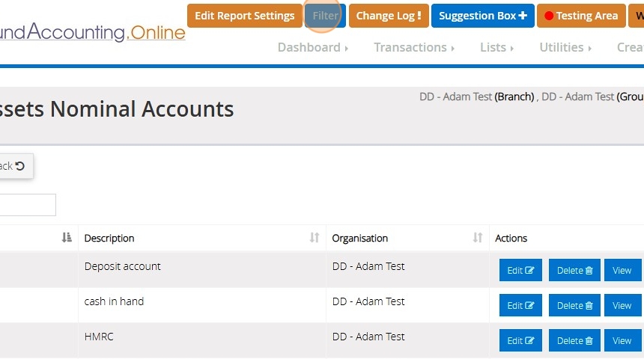Viewport: 644px width, 359px height.
Task: View the HMRC account entry
Action: click(622, 340)
